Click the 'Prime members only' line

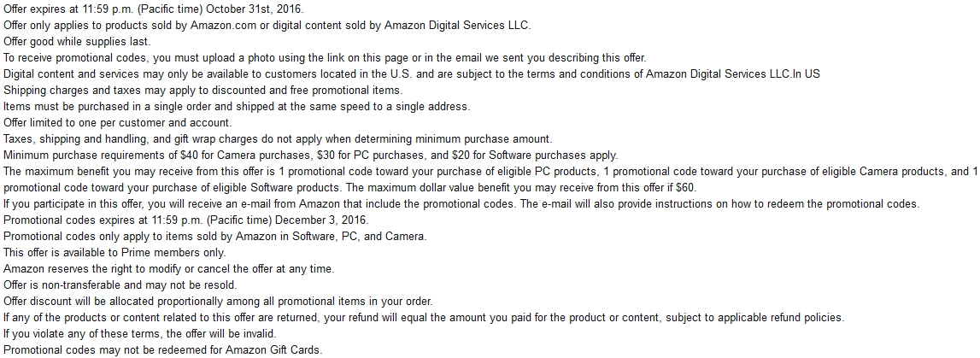(x=114, y=253)
